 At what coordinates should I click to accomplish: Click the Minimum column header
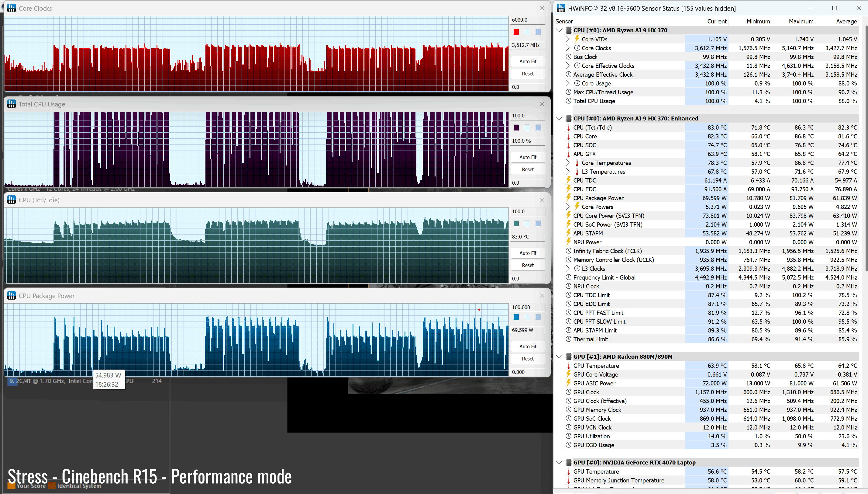(x=750, y=21)
